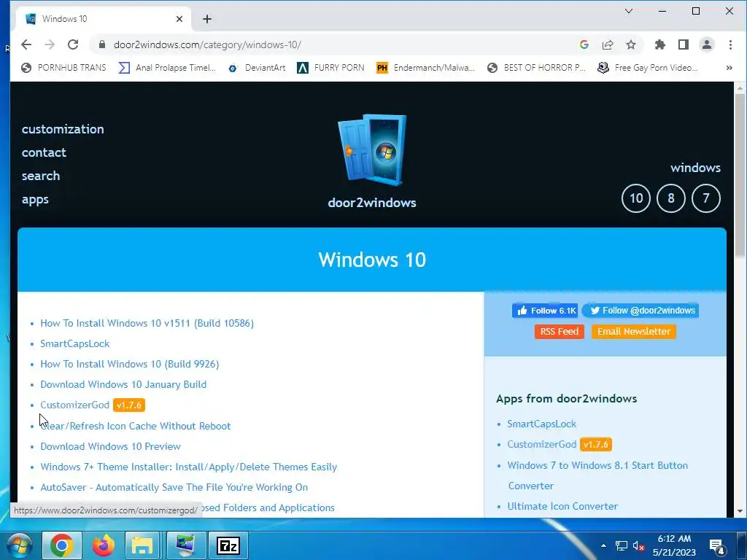Open SmartCapsLock in Apps from door2windows sidebar
The width and height of the screenshot is (747, 560).
pos(542,424)
